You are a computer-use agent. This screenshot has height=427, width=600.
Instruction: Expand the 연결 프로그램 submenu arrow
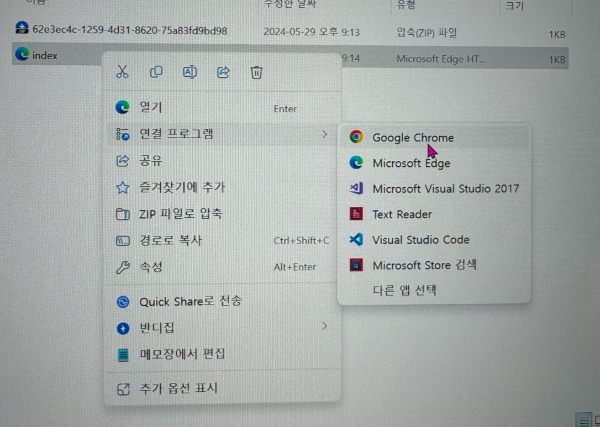pyautogui.click(x=324, y=134)
